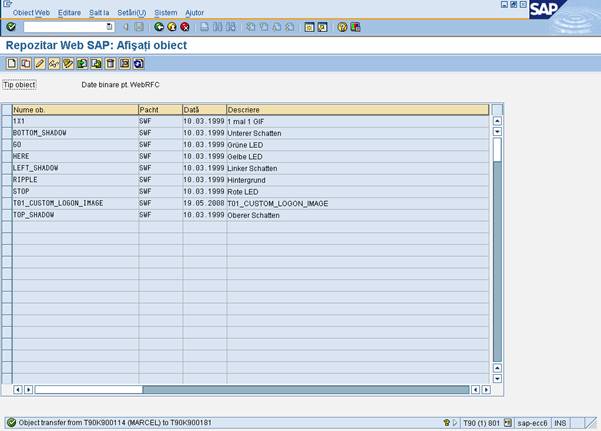Collapse command field with small arrow

[x=126, y=27]
